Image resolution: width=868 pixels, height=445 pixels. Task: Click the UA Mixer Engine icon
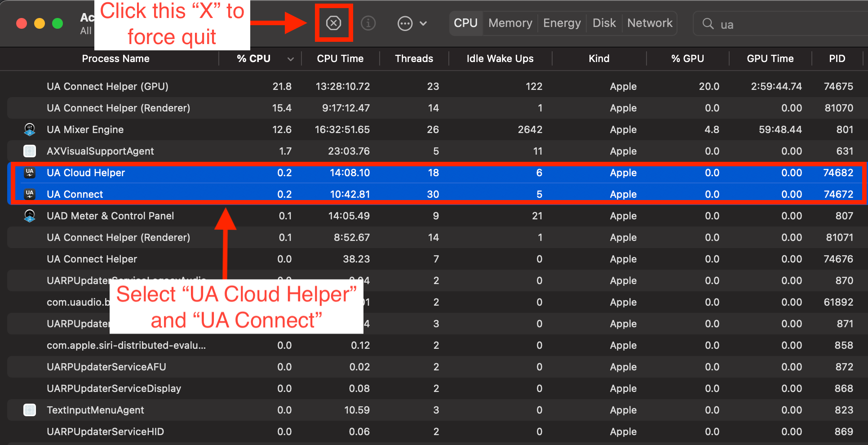30,129
